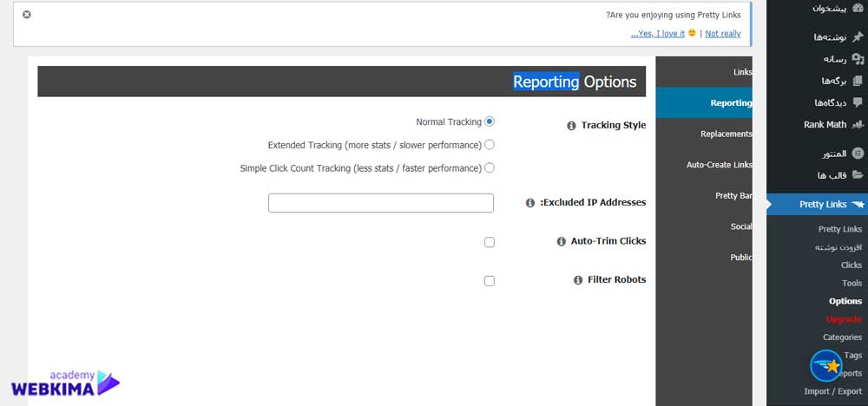This screenshot has width=868, height=406.
Task: Open the Replacements options tab
Action: (704, 134)
